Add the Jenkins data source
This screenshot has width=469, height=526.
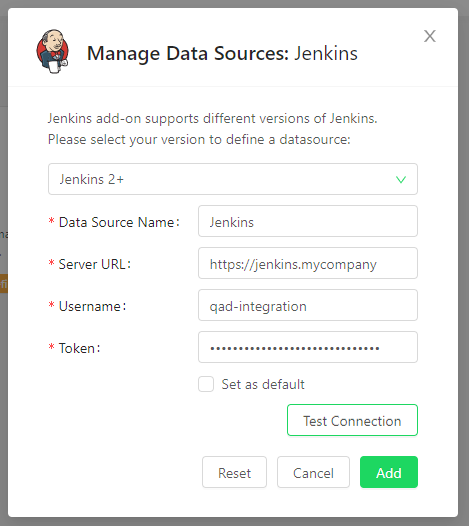pyautogui.click(x=389, y=472)
